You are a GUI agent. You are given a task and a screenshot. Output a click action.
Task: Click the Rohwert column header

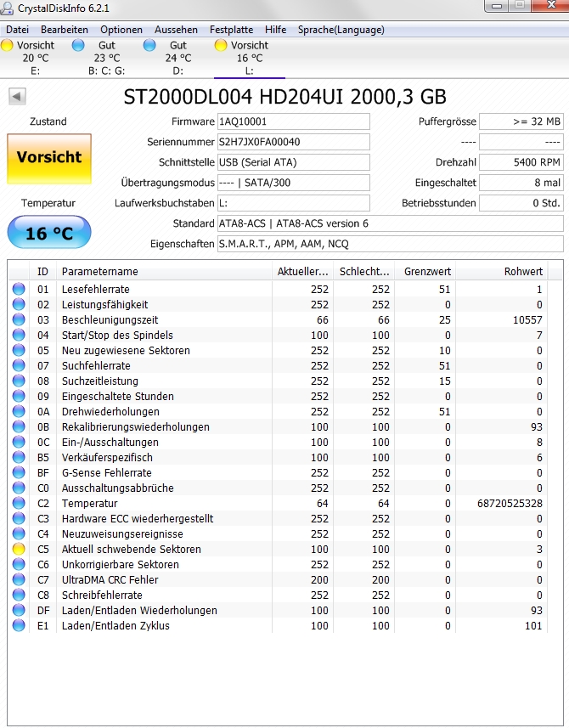click(502, 272)
